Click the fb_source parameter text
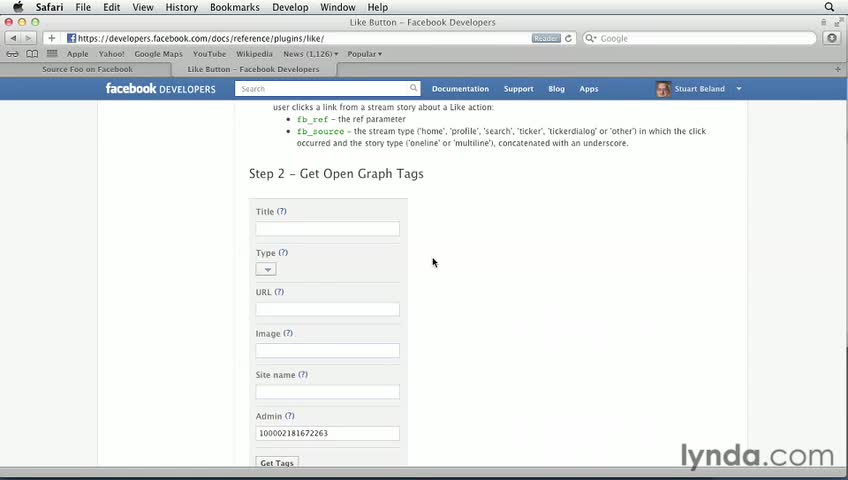Image resolution: width=848 pixels, height=480 pixels. point(320,131)
